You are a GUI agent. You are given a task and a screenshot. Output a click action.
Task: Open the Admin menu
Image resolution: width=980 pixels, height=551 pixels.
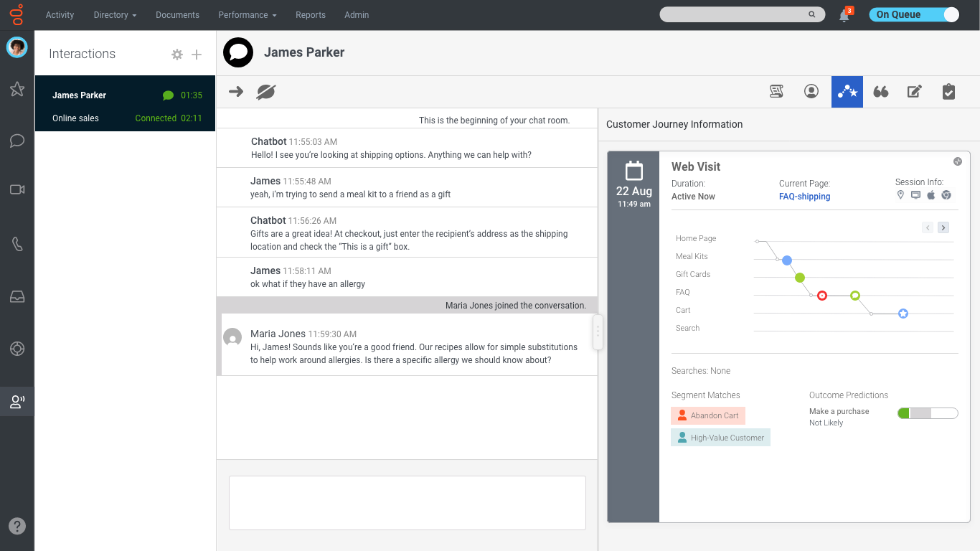click(357, 14)
